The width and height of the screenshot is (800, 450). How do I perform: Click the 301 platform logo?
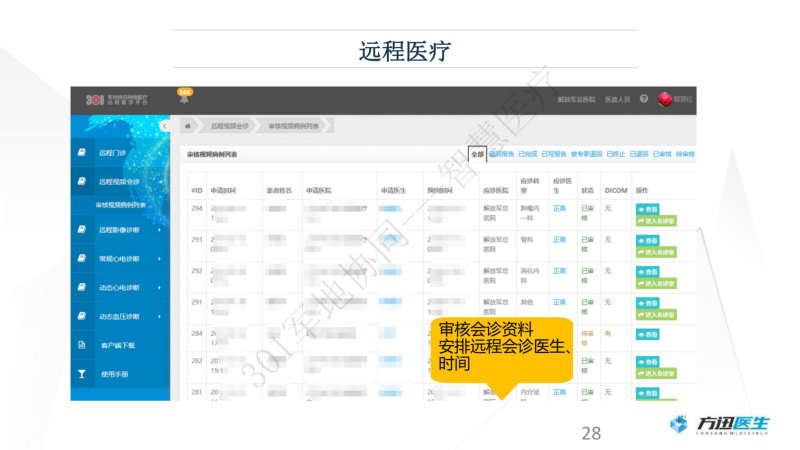pyautogui.click(x=117, y=99)
